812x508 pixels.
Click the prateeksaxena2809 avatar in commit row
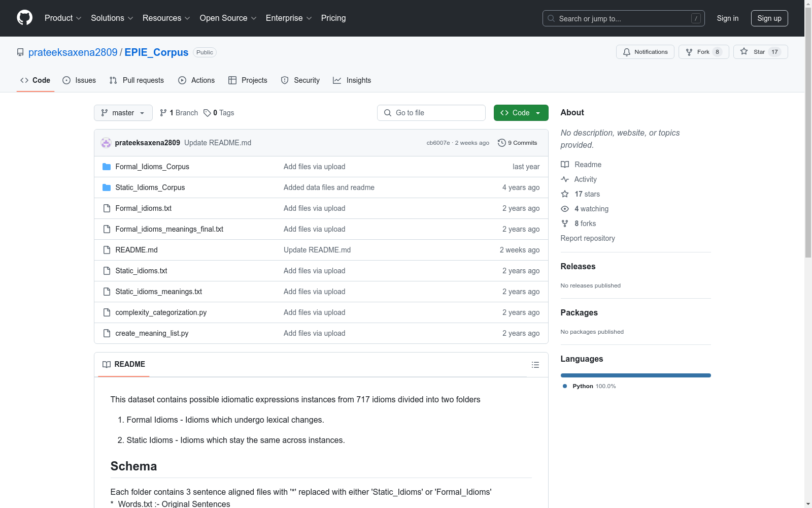(x=106, y=143)
